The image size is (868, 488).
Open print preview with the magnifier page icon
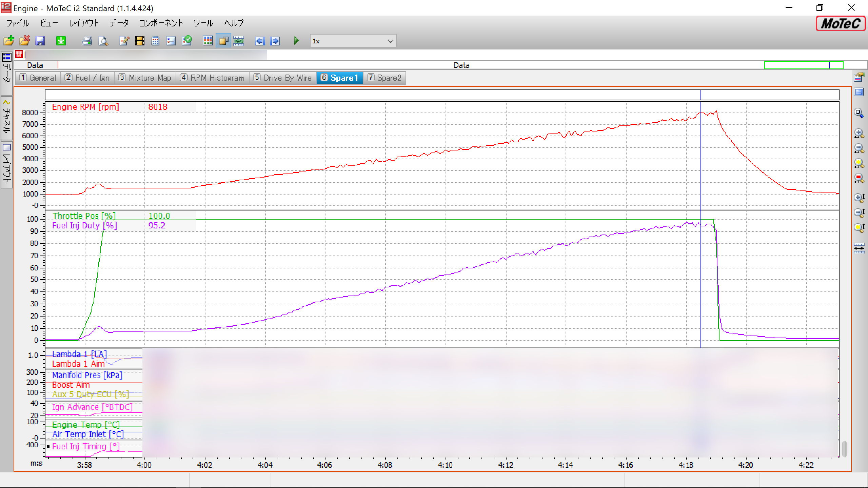click(x=103, y=41)
